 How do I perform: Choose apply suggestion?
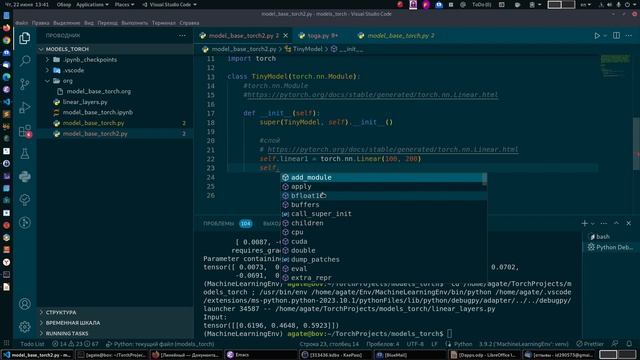pyautogui.click(x=384, y=187)
